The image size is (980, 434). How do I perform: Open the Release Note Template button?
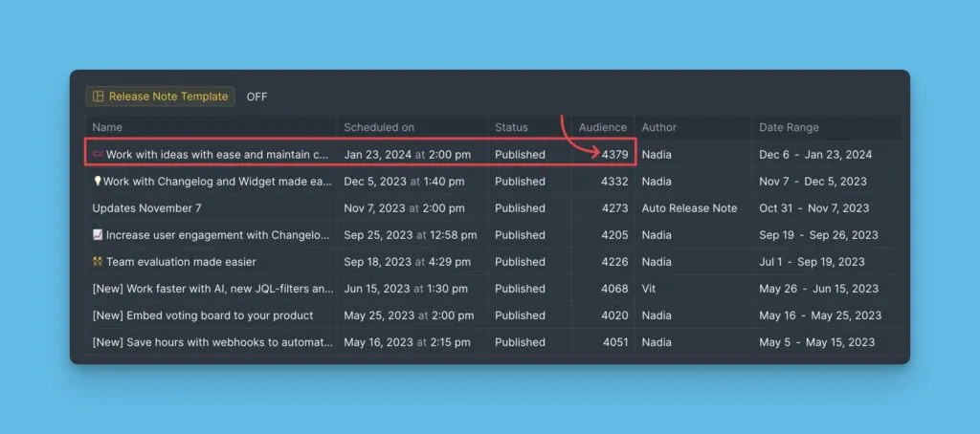[x=161, y=97]
